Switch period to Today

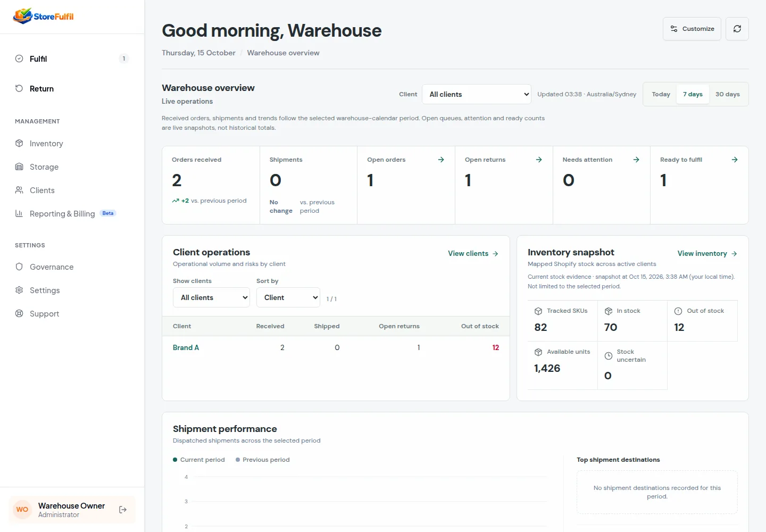(661, 94)
